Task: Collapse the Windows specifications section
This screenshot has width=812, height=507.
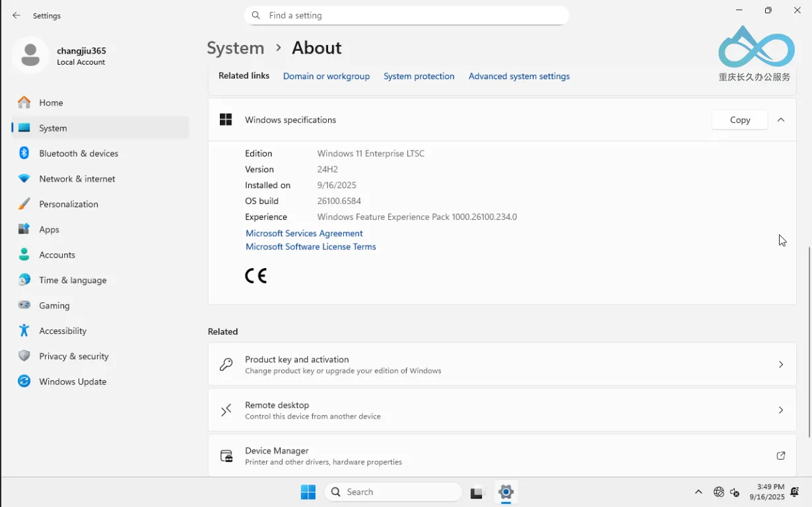Action: pyautogui.click(x=781, y=120)
